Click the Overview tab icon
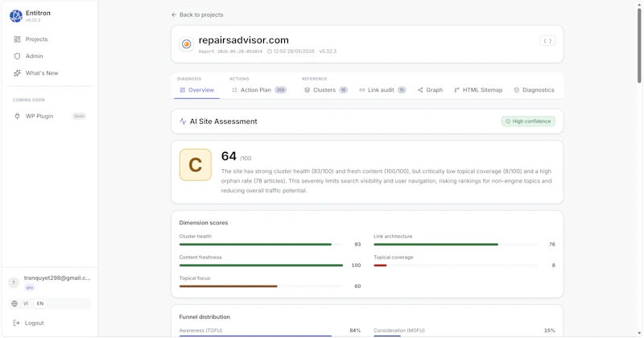 tap(183, 90)
